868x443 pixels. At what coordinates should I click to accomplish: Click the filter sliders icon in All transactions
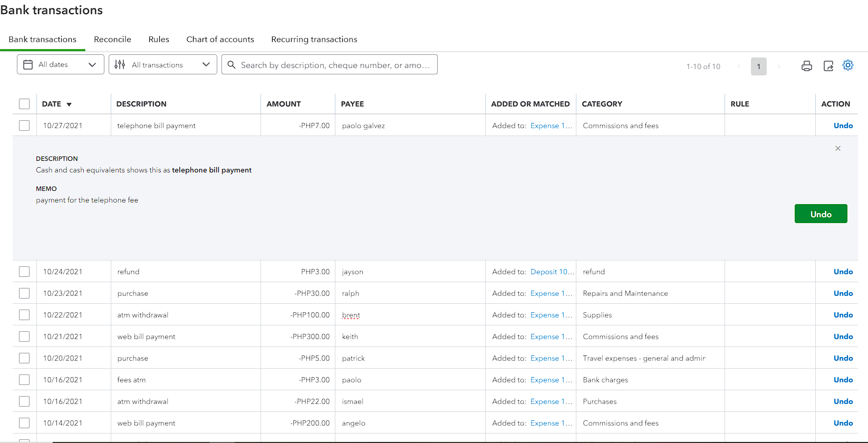coord(120,64)
